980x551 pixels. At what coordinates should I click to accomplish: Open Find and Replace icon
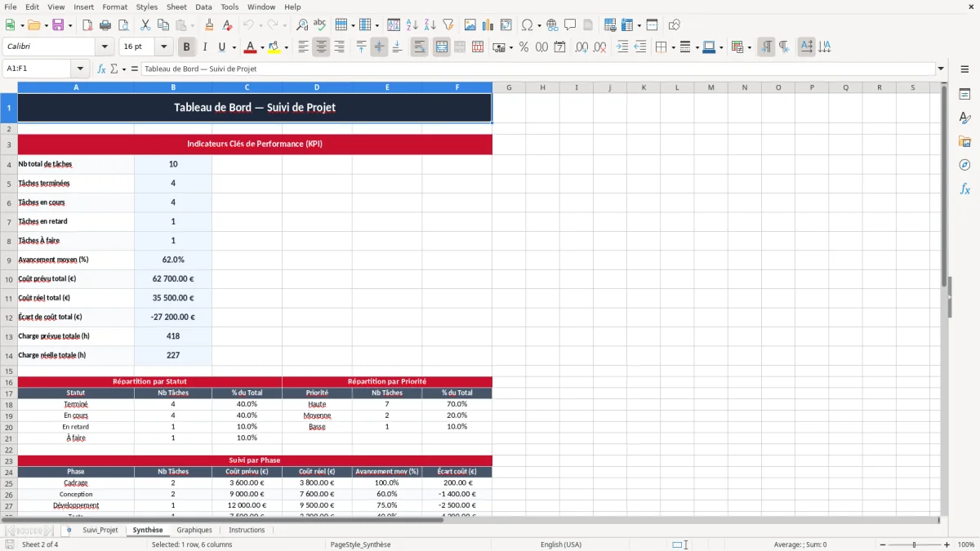point(302,25)
